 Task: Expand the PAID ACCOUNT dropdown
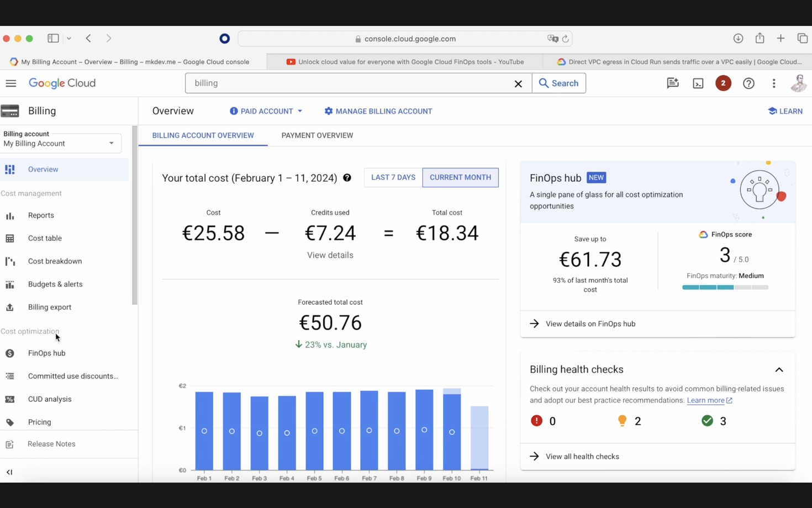coord(266,111)
